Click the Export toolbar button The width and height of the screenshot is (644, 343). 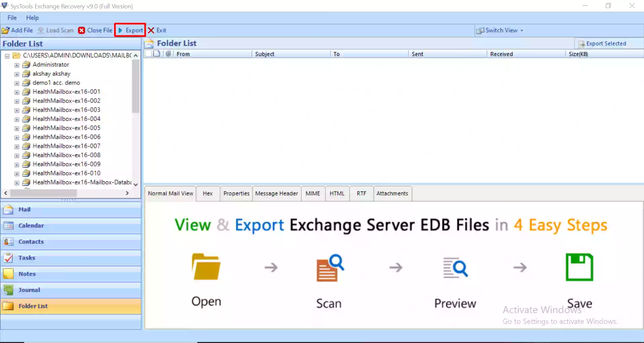(130, 30)
